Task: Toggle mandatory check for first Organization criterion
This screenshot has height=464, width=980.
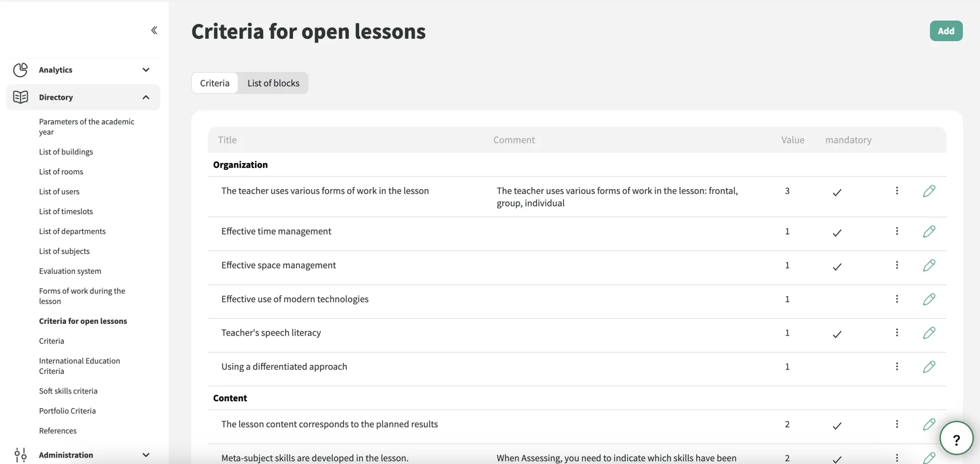Action: pos(837,193)
